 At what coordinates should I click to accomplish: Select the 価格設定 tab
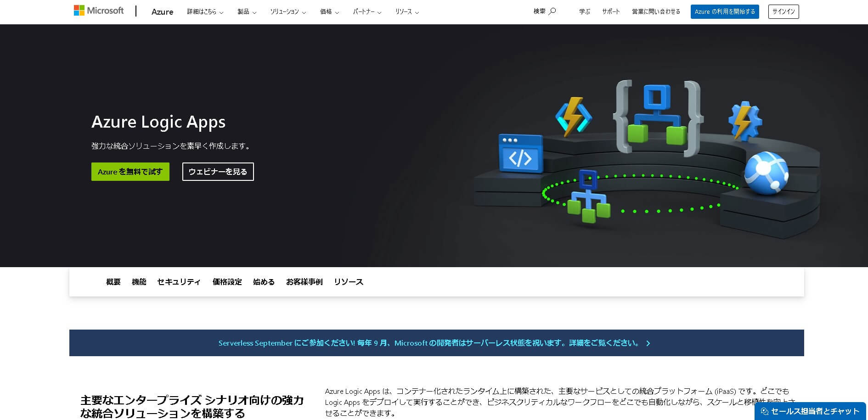pos(227,282)
